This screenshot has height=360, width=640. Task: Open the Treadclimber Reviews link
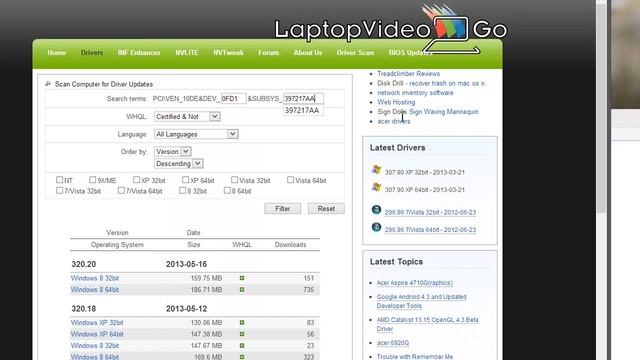coord(408,73)
